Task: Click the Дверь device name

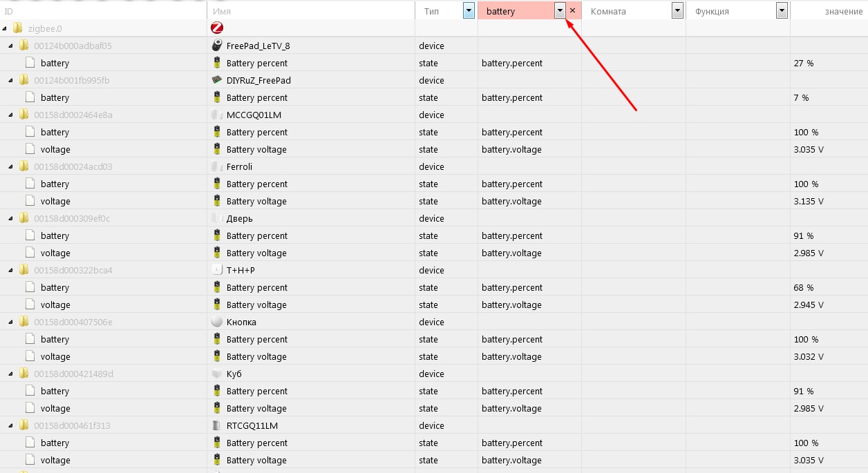Action: [x=240, y=218]
